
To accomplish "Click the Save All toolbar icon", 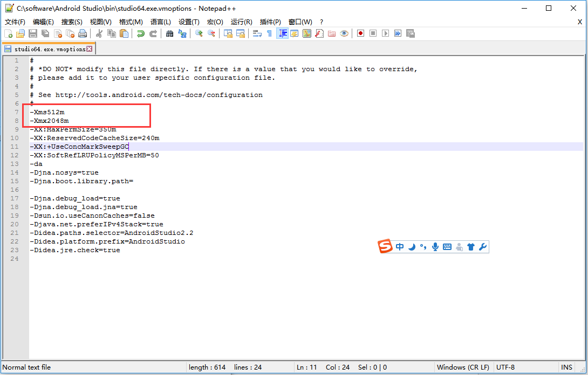I will [x=45, y=34].
